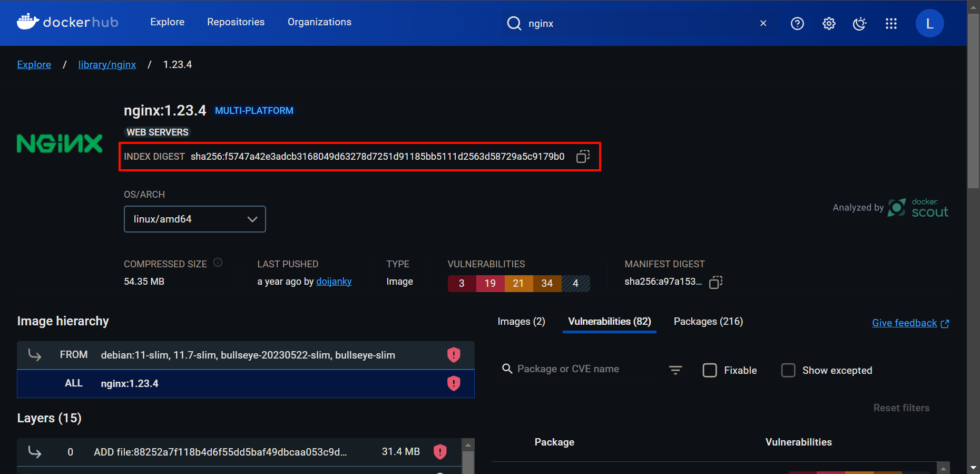Click the search magnifier icon in header
Screen dimensions: 980x474
pos(514,23)
